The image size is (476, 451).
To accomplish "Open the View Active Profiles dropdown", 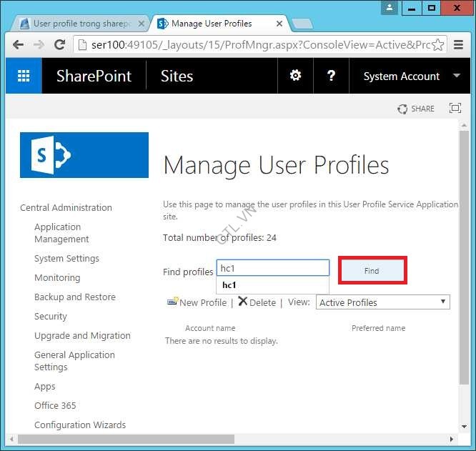I will pyautogui.click(x=383, y=302).
